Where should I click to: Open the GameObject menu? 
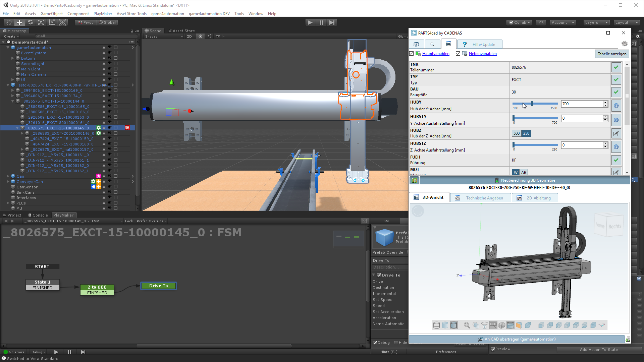[51, 14]
